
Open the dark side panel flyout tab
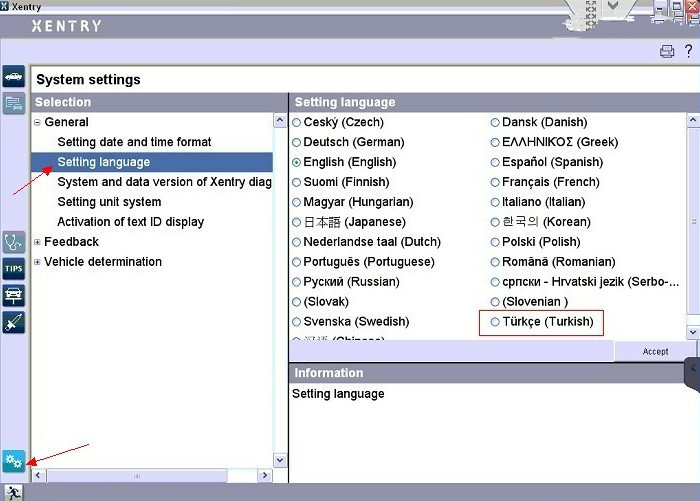coord(692,369)
